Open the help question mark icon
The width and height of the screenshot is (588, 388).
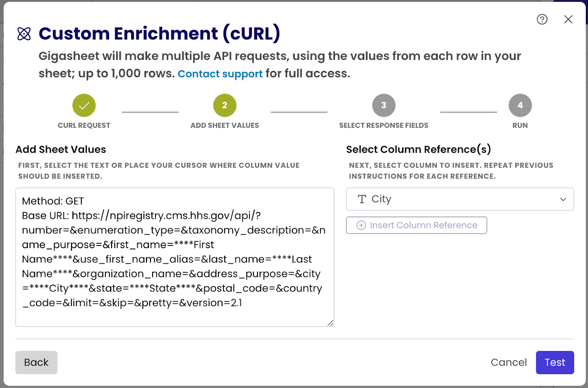(542, 19)
